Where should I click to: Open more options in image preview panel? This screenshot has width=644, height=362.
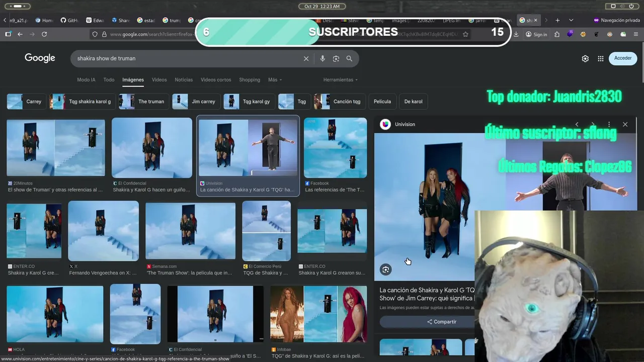[609, 124]
